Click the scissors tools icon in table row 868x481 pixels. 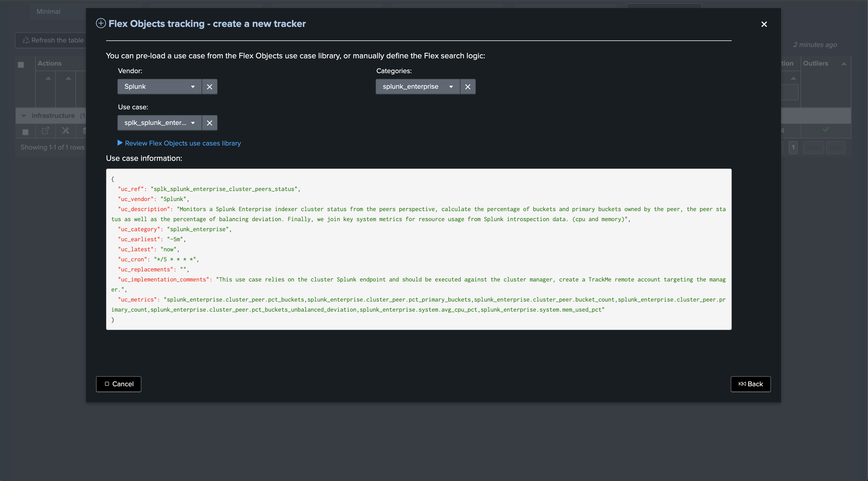click(65, 131)
